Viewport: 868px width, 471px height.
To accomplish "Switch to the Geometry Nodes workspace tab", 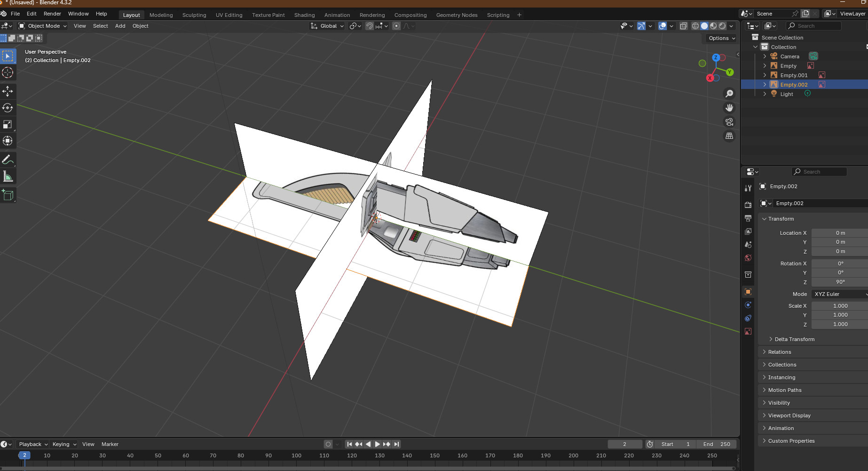I will tap(457, 15).
